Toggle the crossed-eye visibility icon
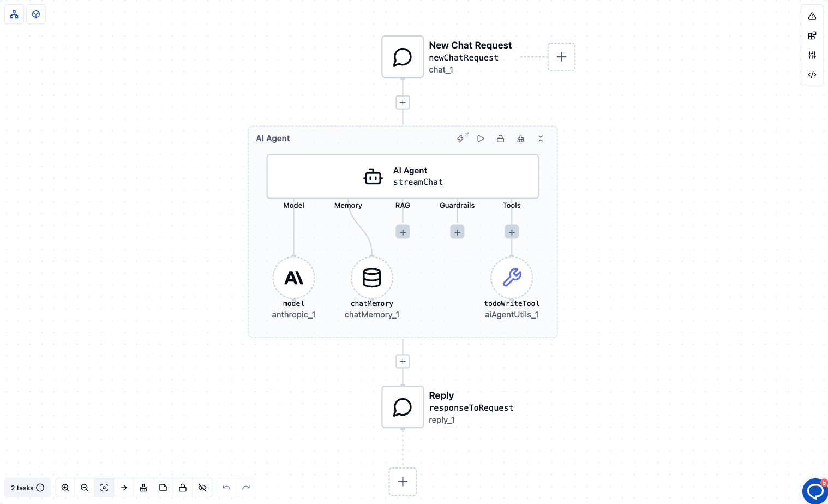 coord(202,488)
